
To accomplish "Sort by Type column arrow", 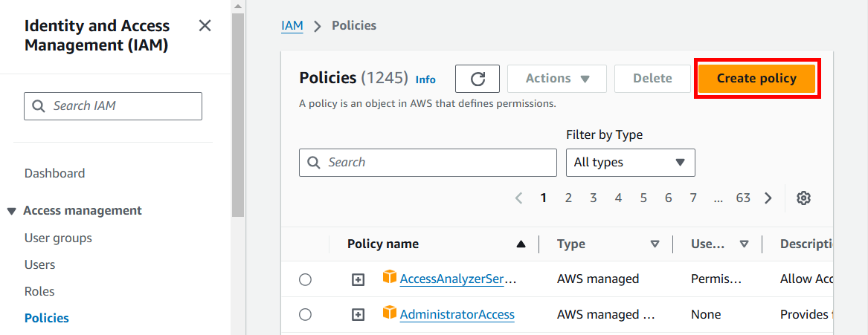I will [x=655, y=244].
